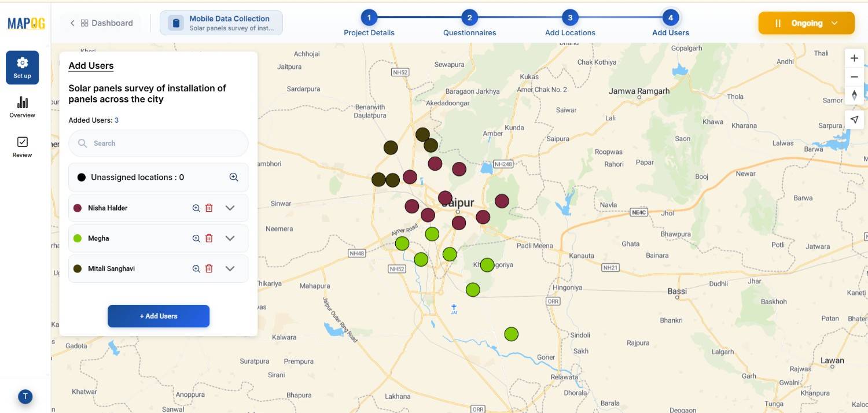Zoom to Nisha Halder's assigned locations
This screenshot has height=413, width=868.
pos(196,208)
